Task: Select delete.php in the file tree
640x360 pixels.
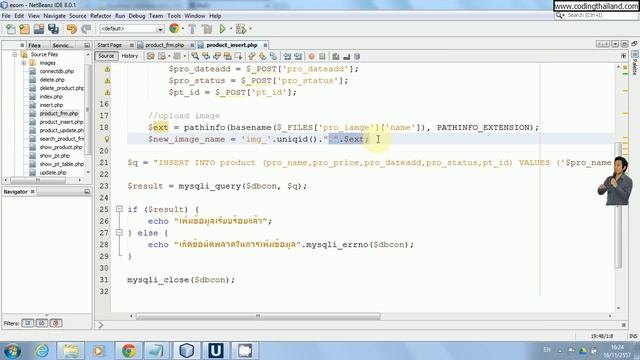Action: pyautogui.click(x=52, y=80)
